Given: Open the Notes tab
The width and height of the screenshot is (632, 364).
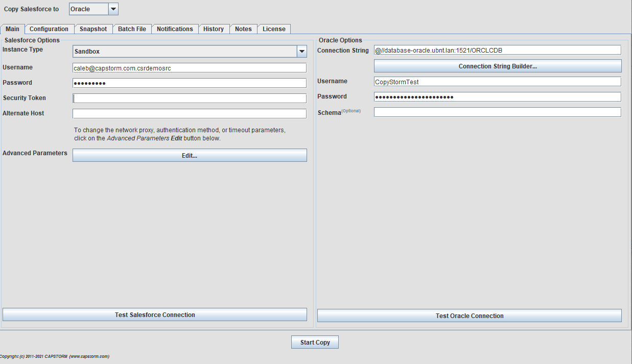Looking at the screenshot, I should 243,29.
